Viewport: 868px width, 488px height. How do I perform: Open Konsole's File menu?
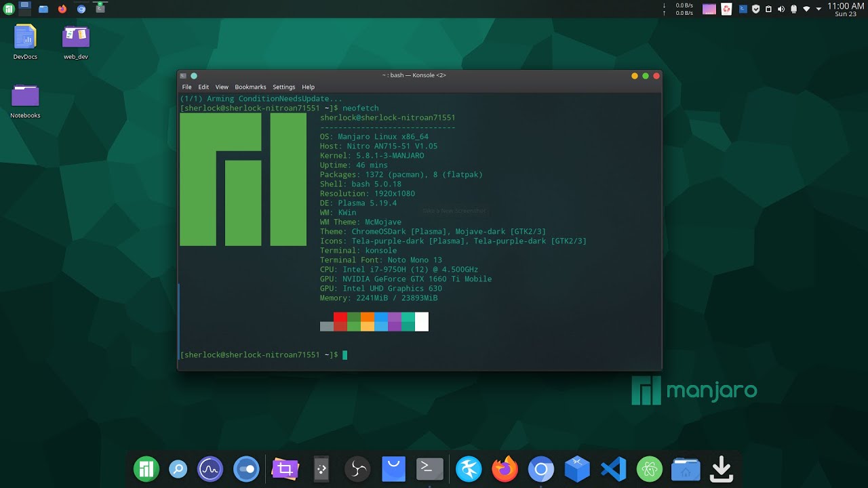(x=186, y=87)
